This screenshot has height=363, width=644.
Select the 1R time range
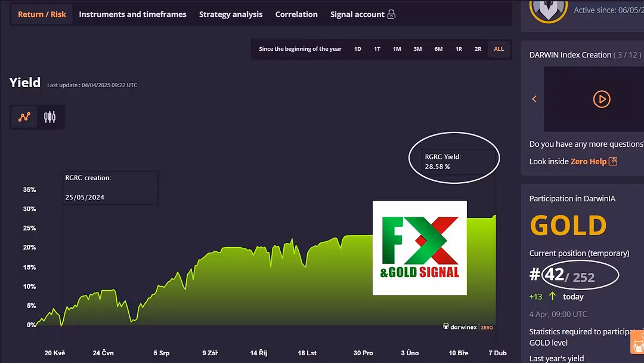(x=459, y=49)
